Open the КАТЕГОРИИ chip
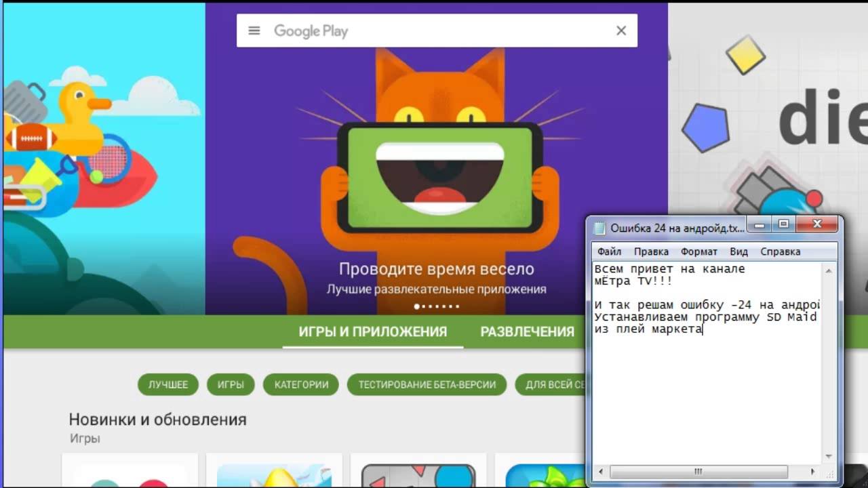Screen dimensions: 868x488 click(301, 384)
